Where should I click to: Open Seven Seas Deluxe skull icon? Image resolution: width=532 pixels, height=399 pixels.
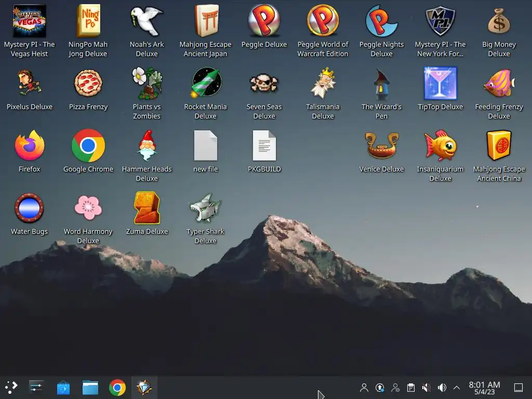point(264,83)
